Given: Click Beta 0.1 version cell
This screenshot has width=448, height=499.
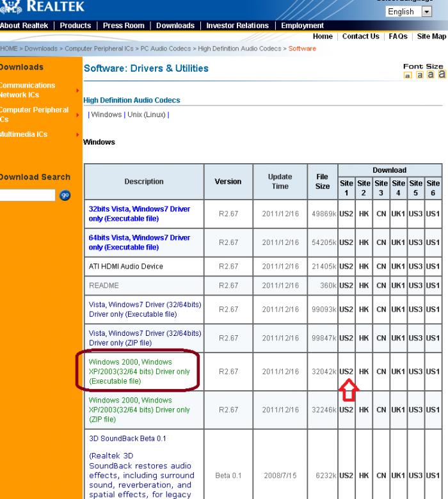Looking at the screenshot, I should [x=228, y=475].
